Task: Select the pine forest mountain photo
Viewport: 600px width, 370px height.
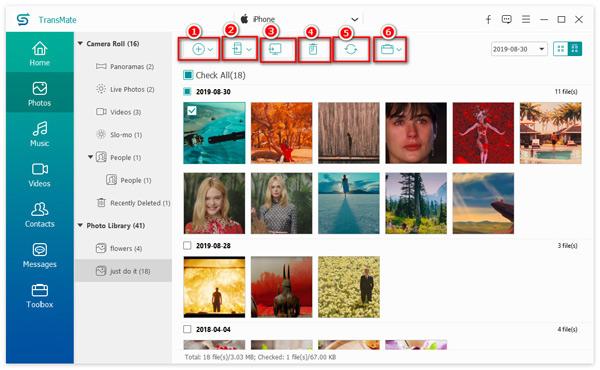Action: click(x=416, y=203)
